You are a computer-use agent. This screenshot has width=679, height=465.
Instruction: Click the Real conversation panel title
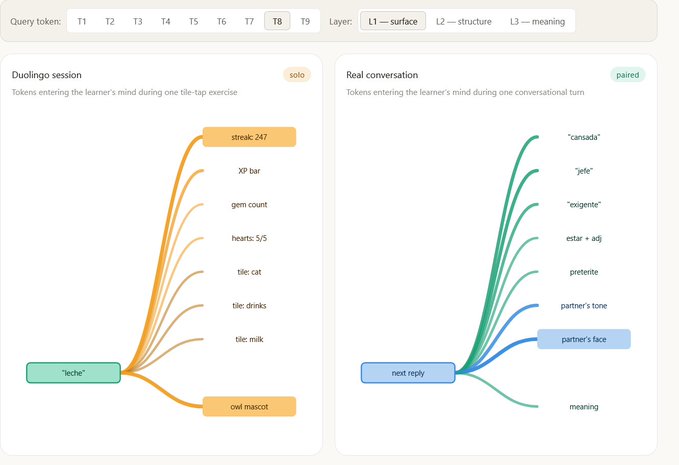click(382, 75)
